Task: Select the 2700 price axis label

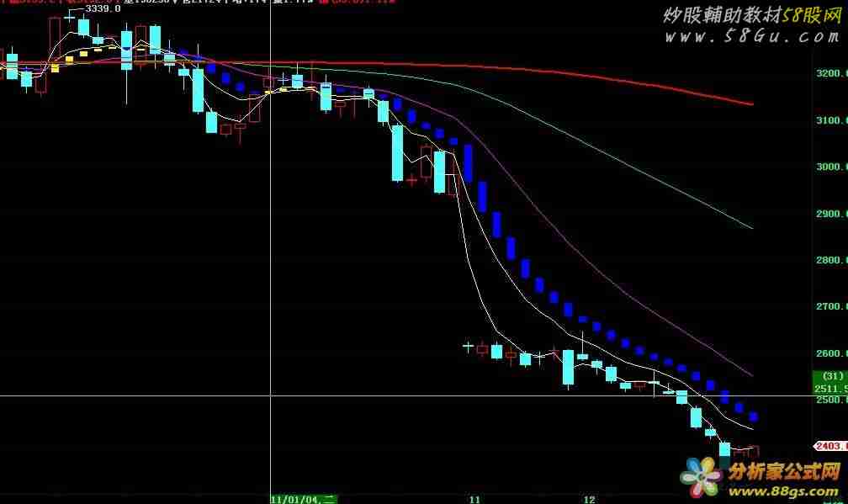Action: (x=832, y=306)
